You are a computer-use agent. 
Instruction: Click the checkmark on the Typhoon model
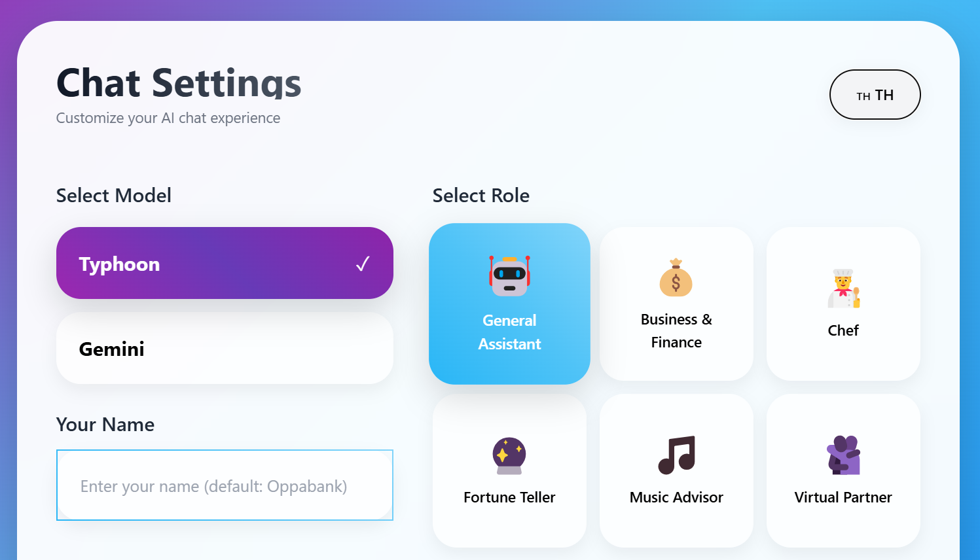click(363, 264)
